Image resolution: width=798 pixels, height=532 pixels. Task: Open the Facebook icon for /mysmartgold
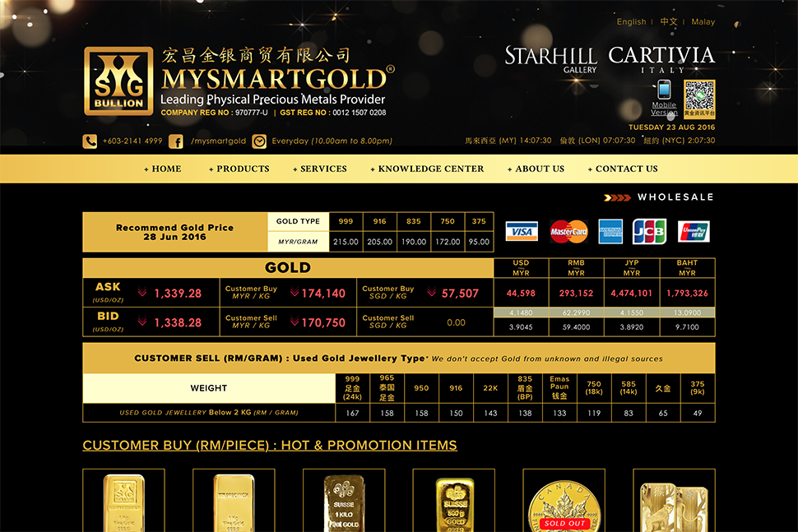[x=175, y=141]
